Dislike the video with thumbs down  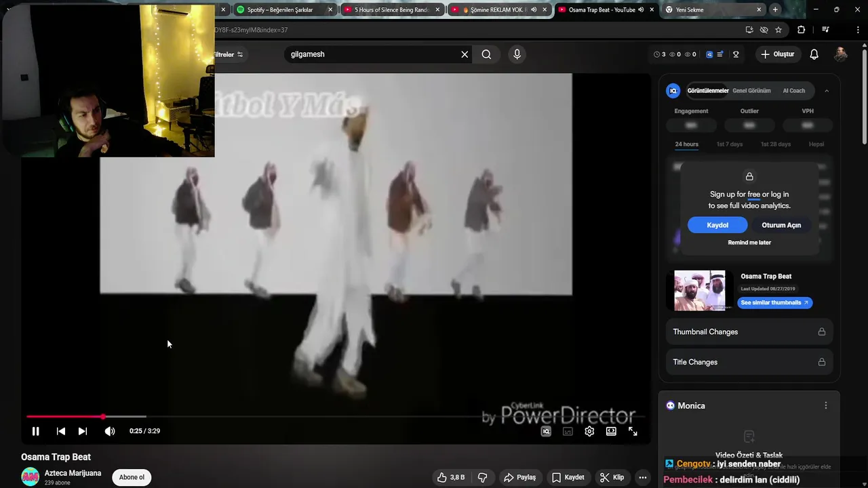pos(483,477)
